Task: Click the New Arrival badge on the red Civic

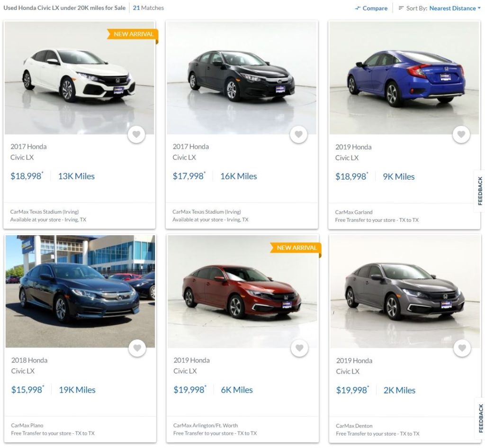Action: tap(296, 248)
